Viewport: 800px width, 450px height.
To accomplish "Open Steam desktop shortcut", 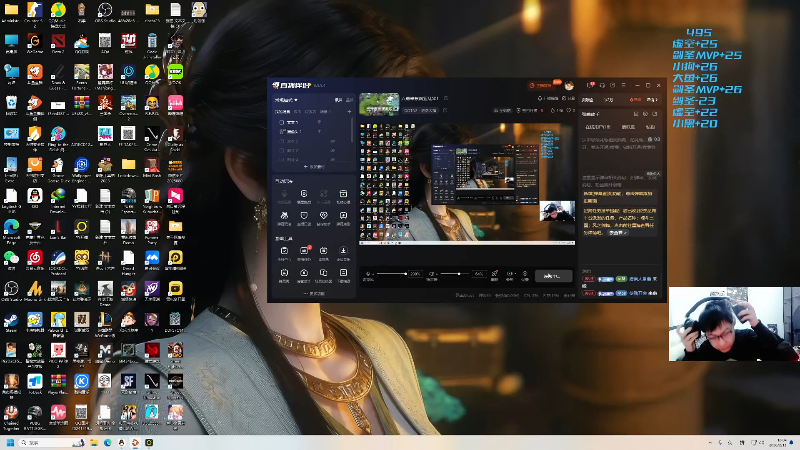I will point(11,322).
